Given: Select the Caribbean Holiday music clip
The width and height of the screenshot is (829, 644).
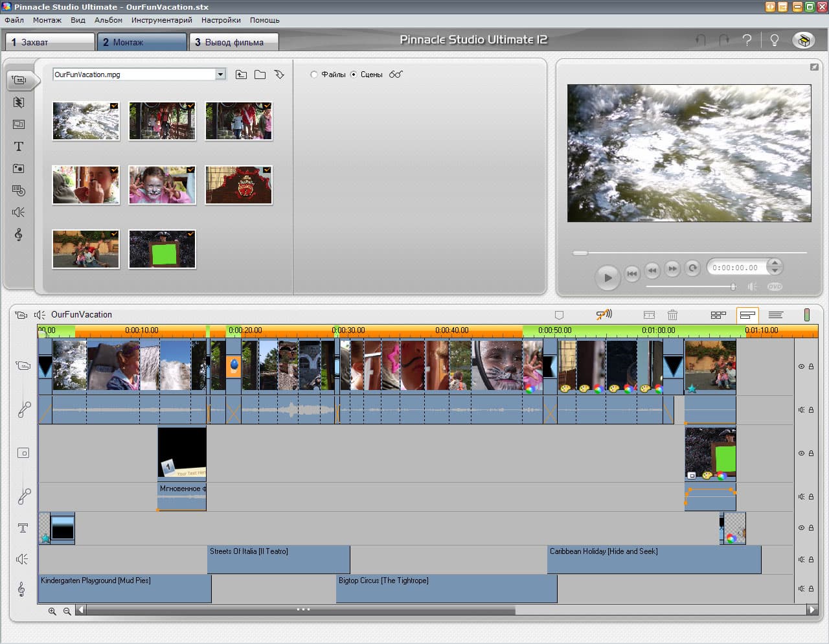Looking at the screenshot, I should 654,559.
